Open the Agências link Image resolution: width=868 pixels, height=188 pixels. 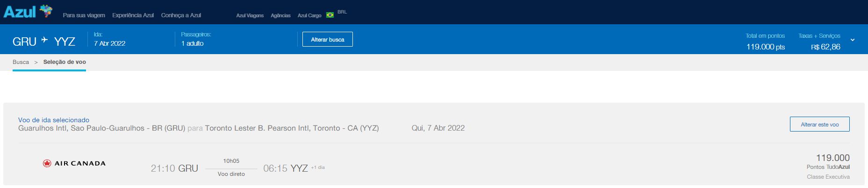pos(280,15)
